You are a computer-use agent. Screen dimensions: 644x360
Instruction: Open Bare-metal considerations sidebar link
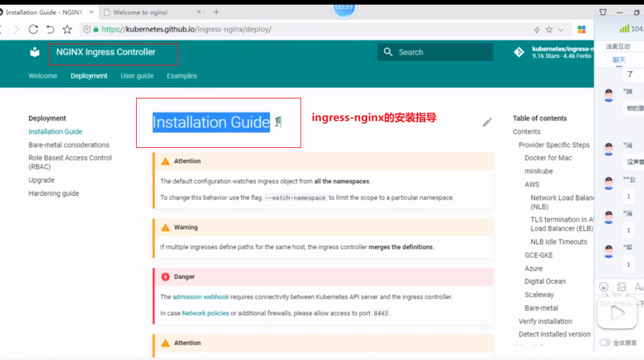(69, 145)
